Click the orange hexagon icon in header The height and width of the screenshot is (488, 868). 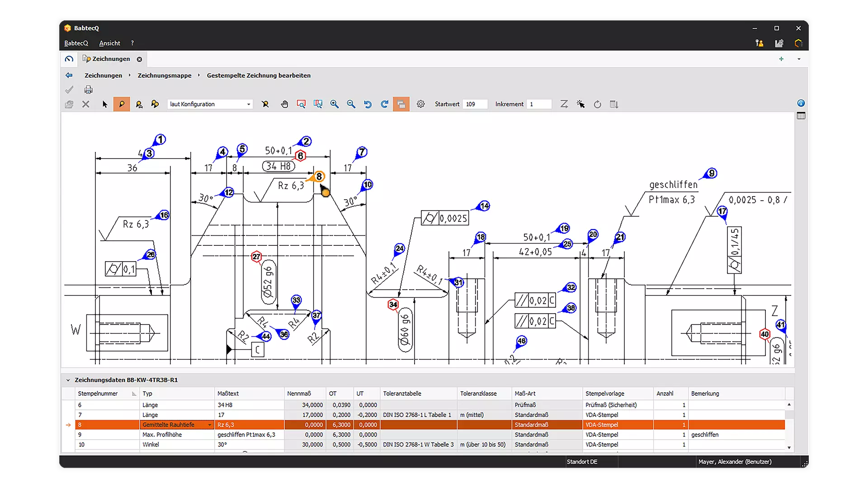click(798, 43)
